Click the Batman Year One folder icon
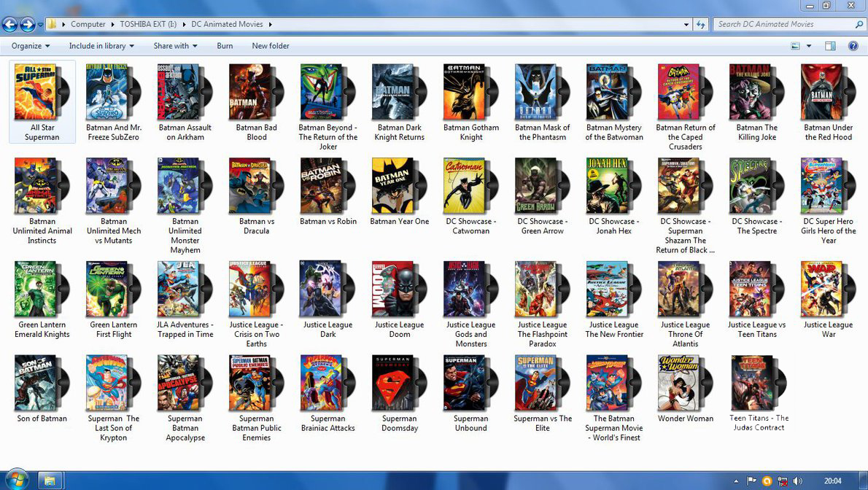The height and width of the screenshot is (490, 868). pos(398,186)
